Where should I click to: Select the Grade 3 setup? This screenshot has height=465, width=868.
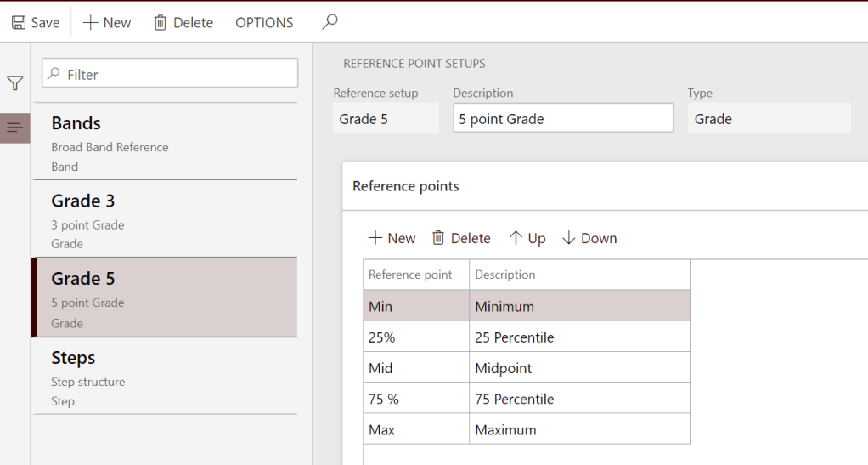[164, 219]
